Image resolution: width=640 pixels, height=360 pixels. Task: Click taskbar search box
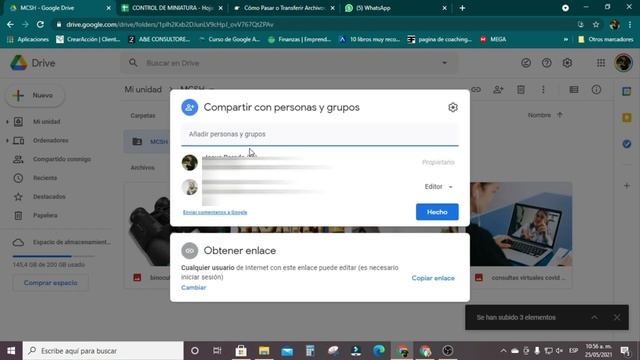coord(103,351)
